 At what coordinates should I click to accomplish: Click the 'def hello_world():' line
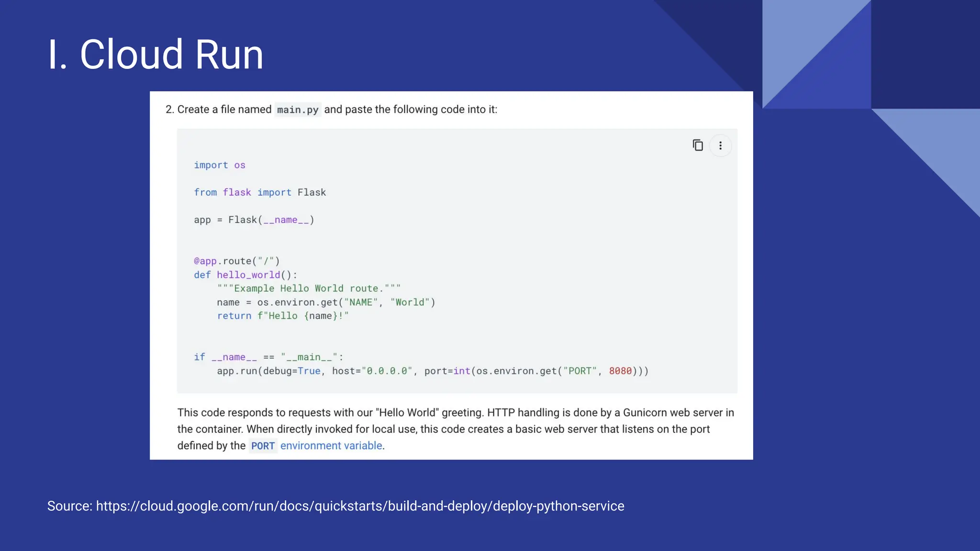[245, 275]
